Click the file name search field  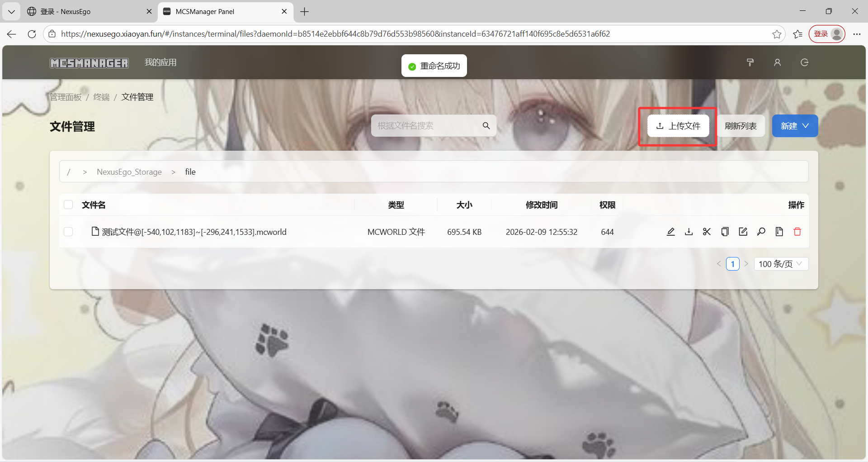[x=427, y=126]
